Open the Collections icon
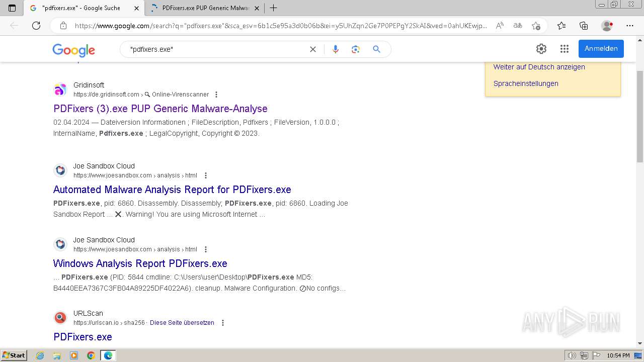Viewport: 644px width, 362px height. [584, 26]
